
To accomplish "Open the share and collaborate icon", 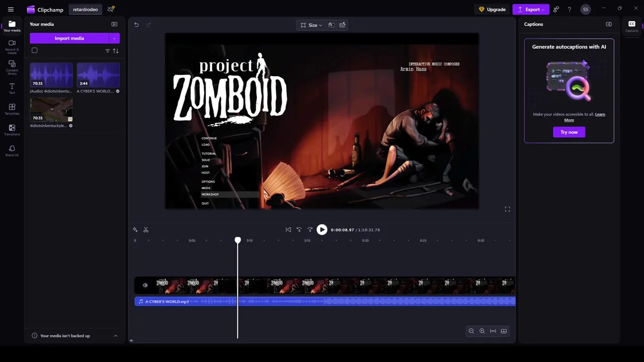I will pos(556,9).
